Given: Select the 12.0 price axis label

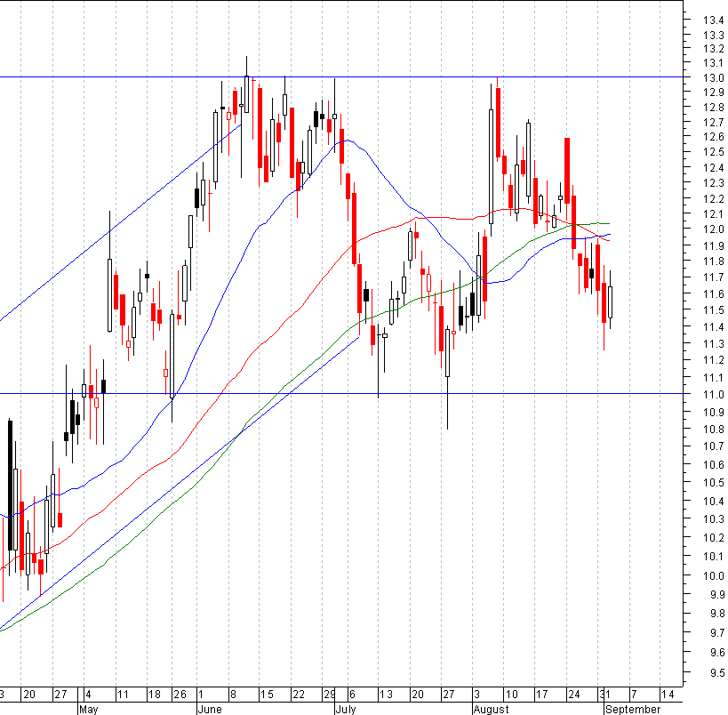Looking at the screenshot, I should pyautogui.click(x=713, y=229).
